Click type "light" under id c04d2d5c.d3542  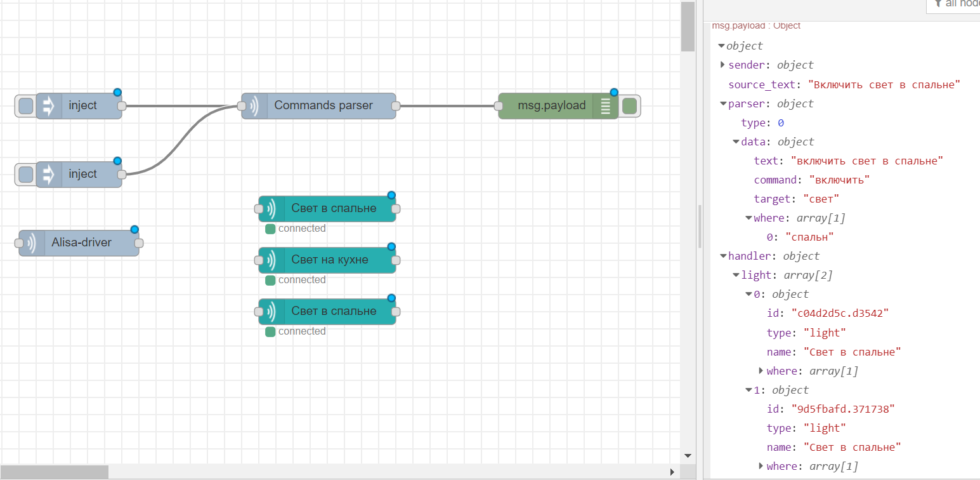coord(825,333)
